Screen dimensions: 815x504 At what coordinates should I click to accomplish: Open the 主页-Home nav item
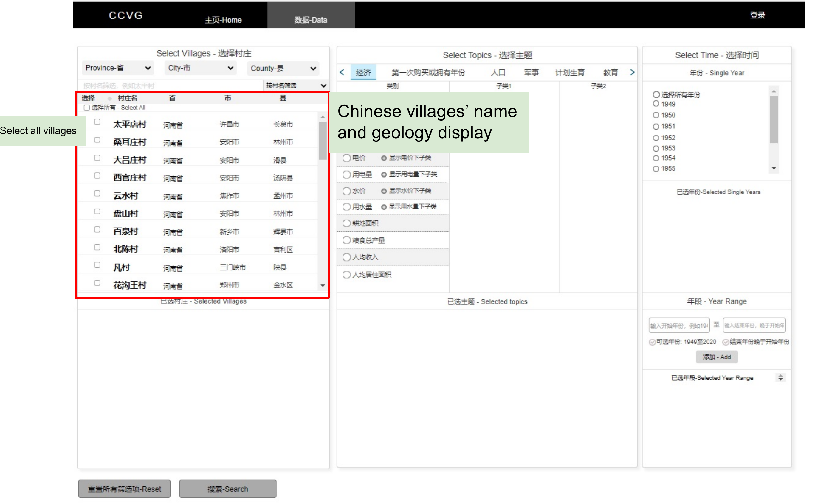click(x=223, y=20)
